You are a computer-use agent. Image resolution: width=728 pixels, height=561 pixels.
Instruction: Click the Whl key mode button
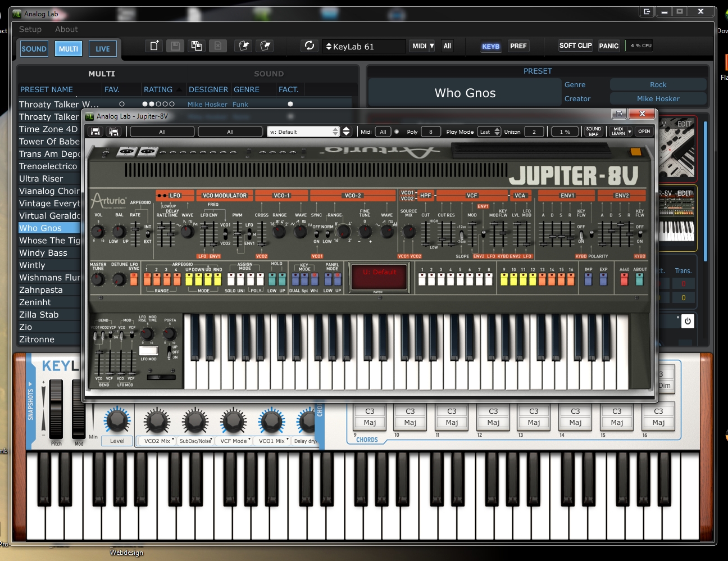[313, 279]
